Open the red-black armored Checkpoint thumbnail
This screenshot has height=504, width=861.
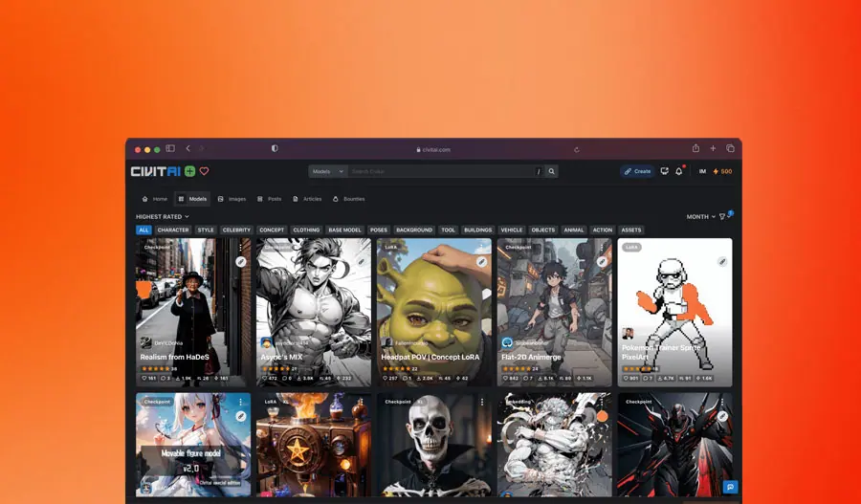674,444
